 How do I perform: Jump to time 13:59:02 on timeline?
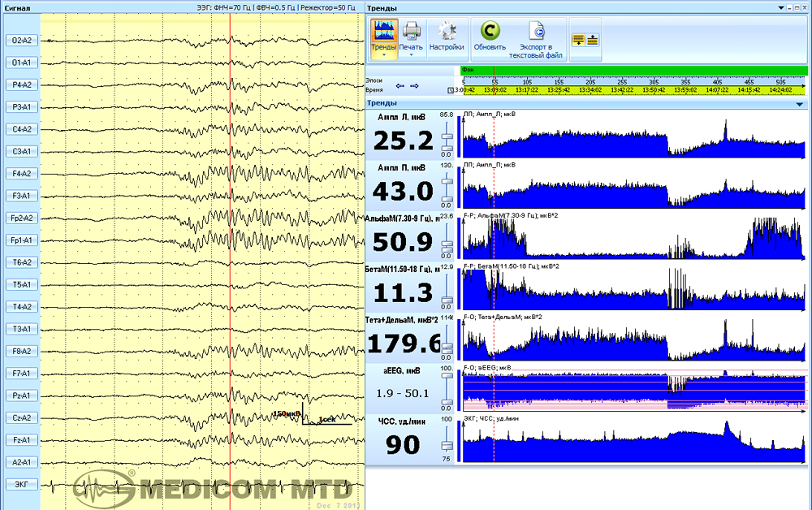(x=685, y=90)
